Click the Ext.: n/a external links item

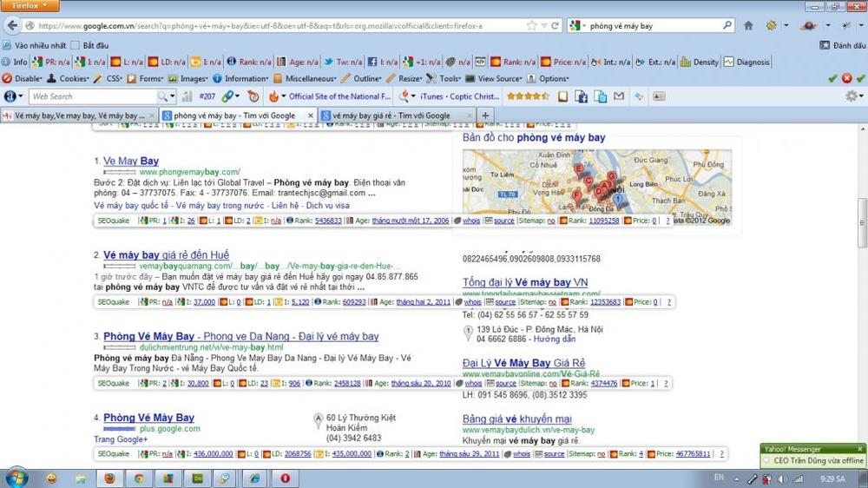655,62
